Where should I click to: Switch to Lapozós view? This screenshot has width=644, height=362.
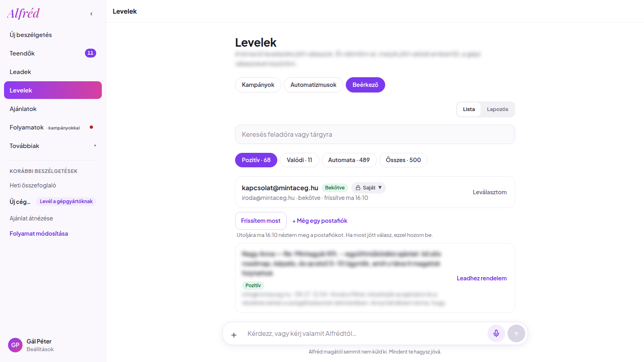(x=497, y=109)
